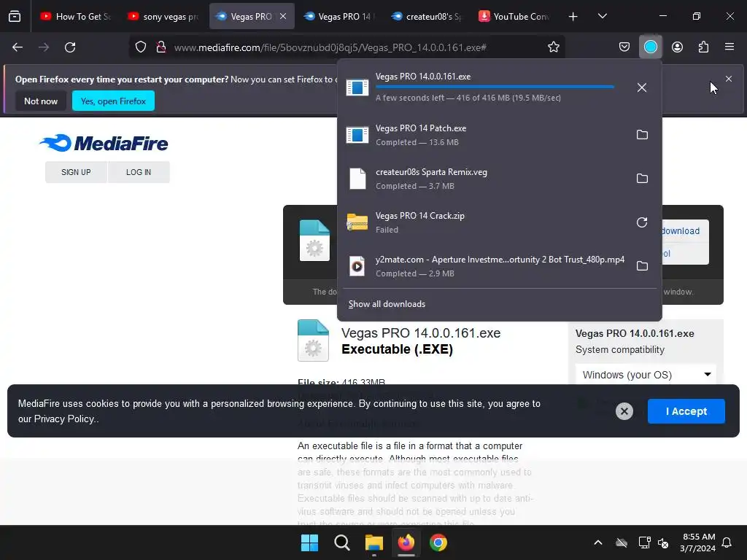Switch to the YouTube Converter tab
Image resolution: width=747 pixels, height=560 pixels.
514,16
